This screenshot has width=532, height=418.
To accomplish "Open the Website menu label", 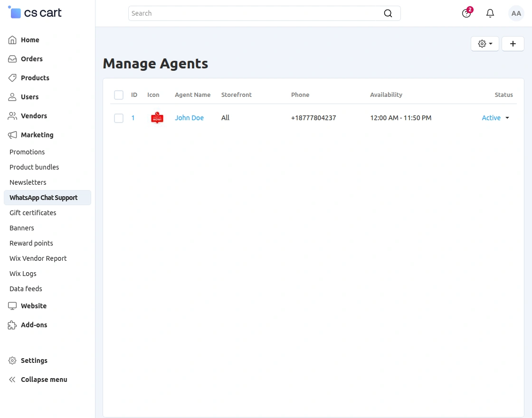I will point(34,306).
